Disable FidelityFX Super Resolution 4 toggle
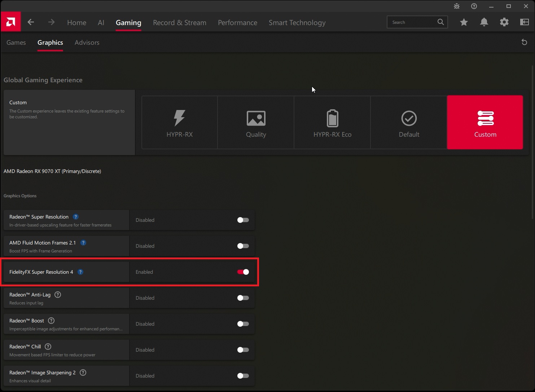 click(x=243, y=272)
